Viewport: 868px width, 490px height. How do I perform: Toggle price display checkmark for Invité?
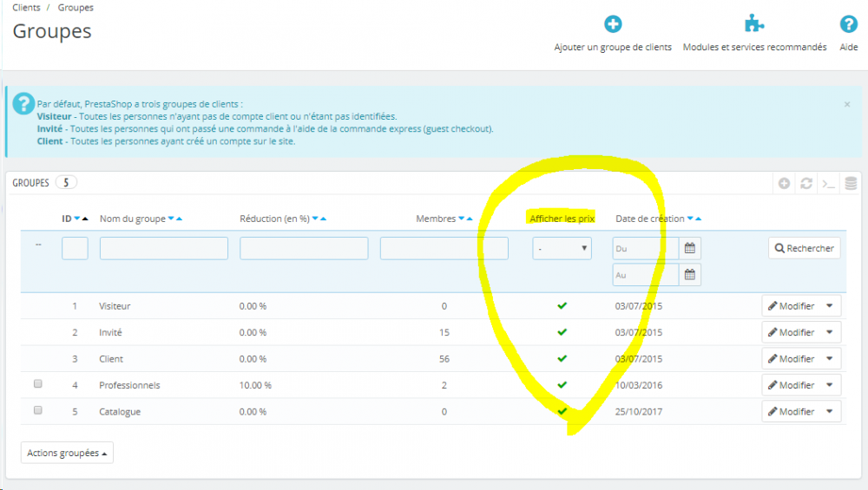coord(562,332)
